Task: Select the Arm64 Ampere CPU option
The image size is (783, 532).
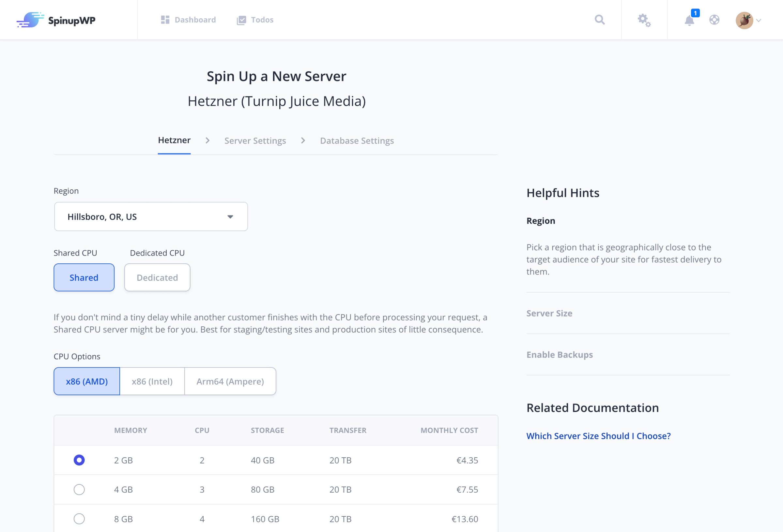Action: pyautogui.click(x=230, y=381)
